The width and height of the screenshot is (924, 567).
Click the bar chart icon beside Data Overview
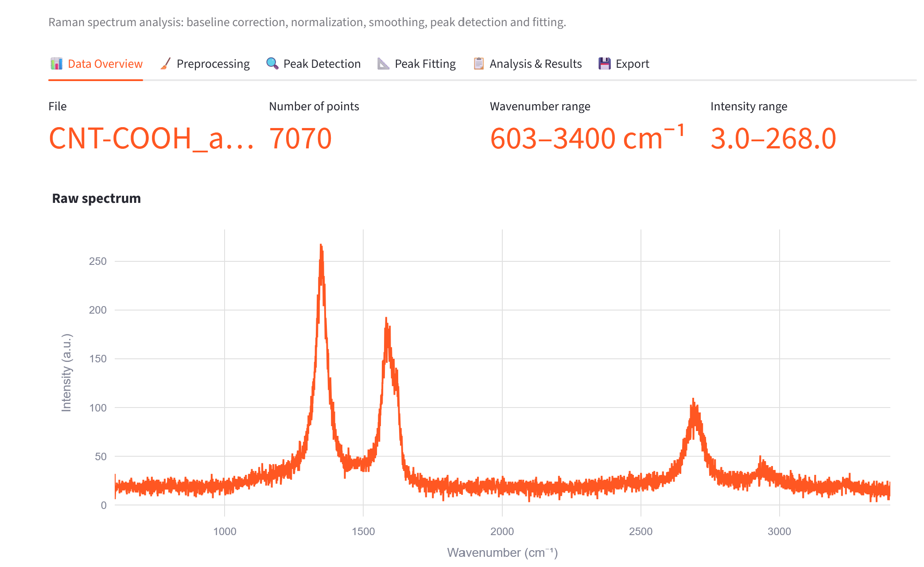point(56,64)
